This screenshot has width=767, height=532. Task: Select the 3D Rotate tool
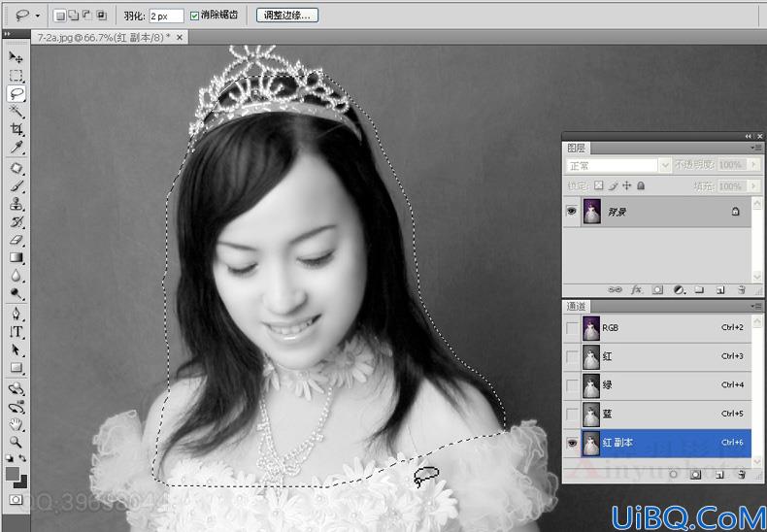16,388
